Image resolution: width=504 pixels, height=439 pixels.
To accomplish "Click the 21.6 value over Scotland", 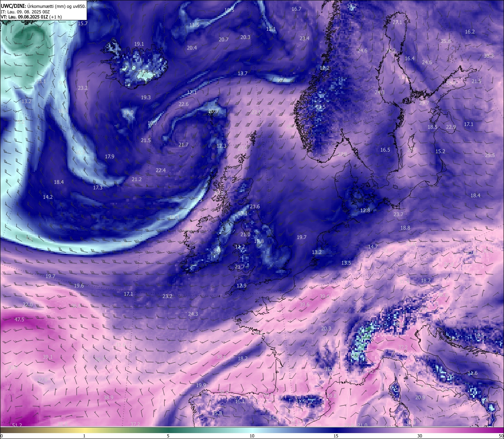I will (255, 207).
